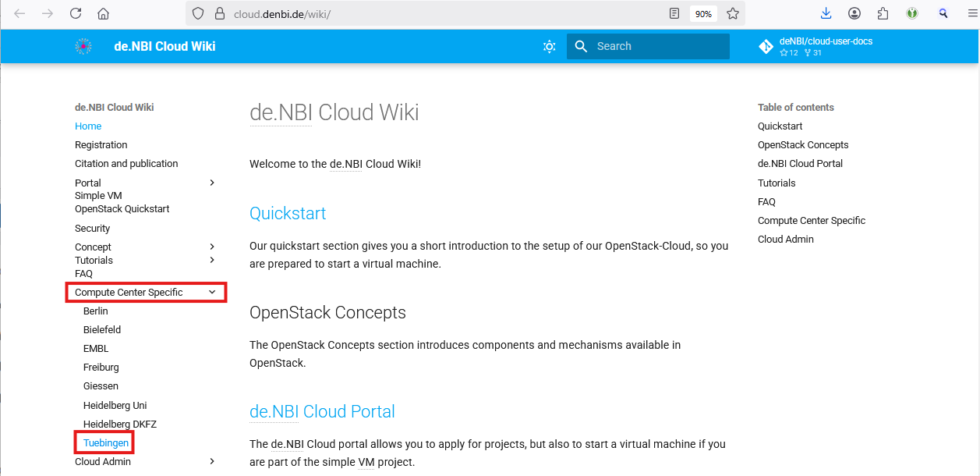The image size is (980, 476).
Task: Open Heidelberg Uni page
Action: 115,406
